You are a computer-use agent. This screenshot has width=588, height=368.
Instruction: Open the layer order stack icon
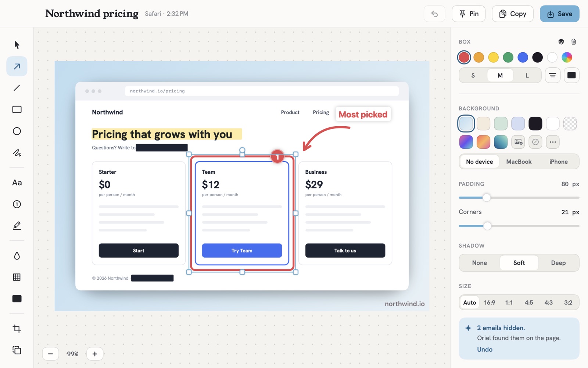(x=561, y=42)
